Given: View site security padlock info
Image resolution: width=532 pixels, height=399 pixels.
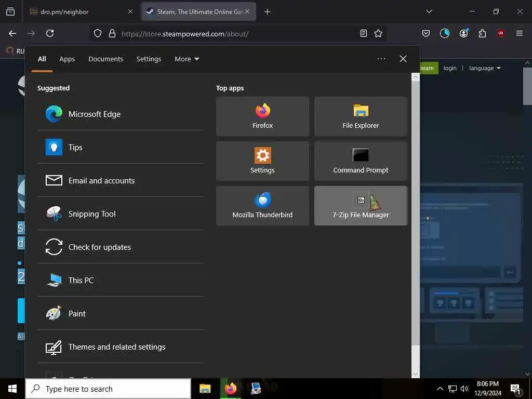Looking at the screenshot, I should [x=112, y=33].
